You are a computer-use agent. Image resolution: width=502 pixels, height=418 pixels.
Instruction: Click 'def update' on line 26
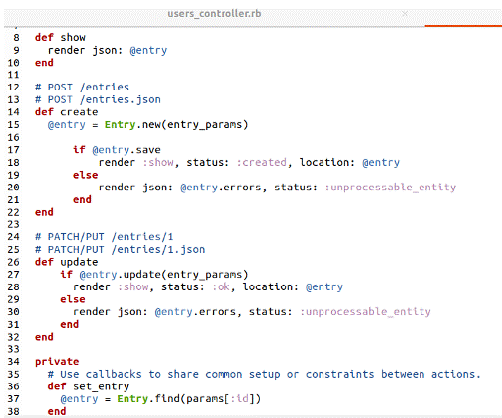click(x=67, y=262)
